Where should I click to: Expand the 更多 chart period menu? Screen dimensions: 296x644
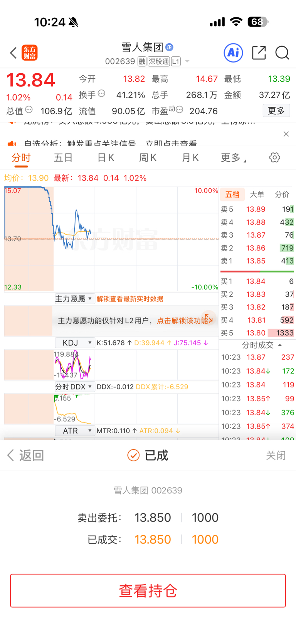(234, 158)
